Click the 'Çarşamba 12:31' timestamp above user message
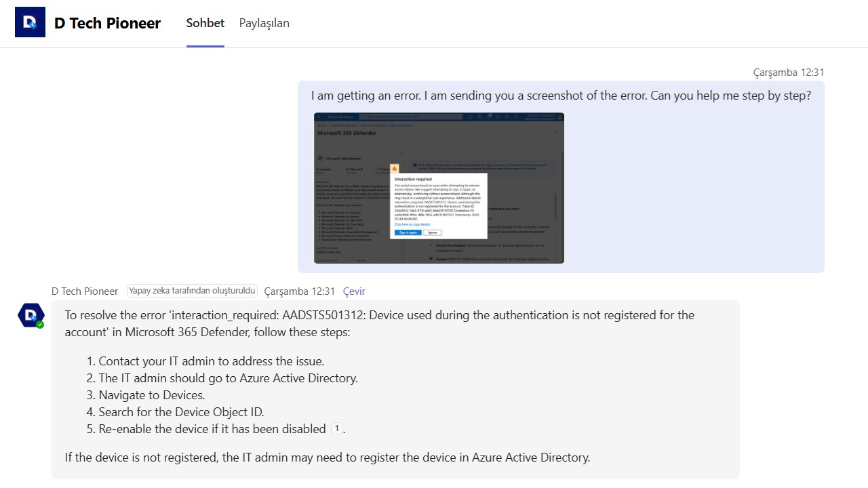Image resolution: width=868 pixels, height=488 pixels. (x=789, y=72)
